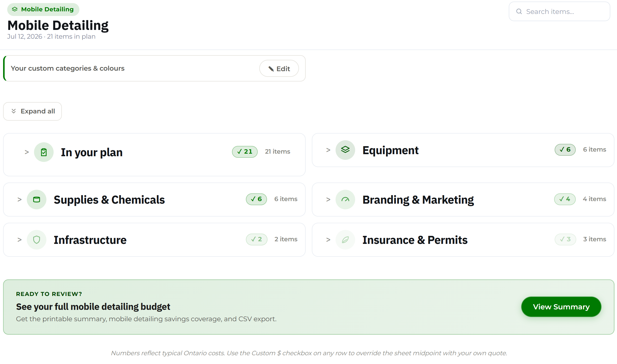This screenshot has width=617, height=364.
Task: Click the Mobile Detailing green pill tag
Action: [x=43, y=10]
